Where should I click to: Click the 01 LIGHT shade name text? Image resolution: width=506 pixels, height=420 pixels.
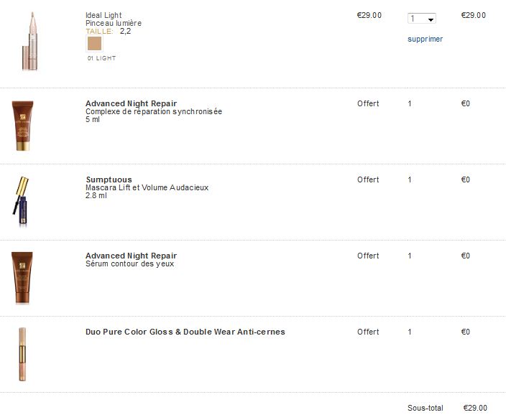coord(101,57)
